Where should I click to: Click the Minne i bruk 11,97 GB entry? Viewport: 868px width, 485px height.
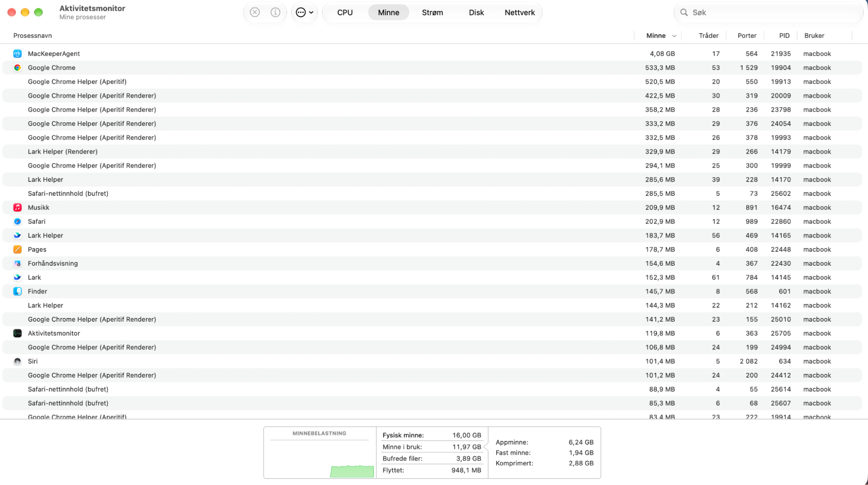(x=432, y=447)
